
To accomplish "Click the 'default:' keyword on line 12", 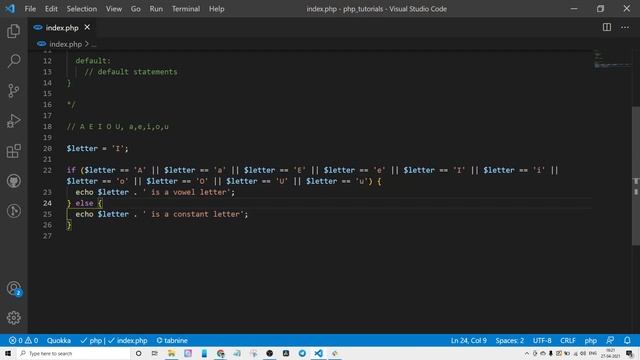I will pyautogui.click(x=93, y=60).
